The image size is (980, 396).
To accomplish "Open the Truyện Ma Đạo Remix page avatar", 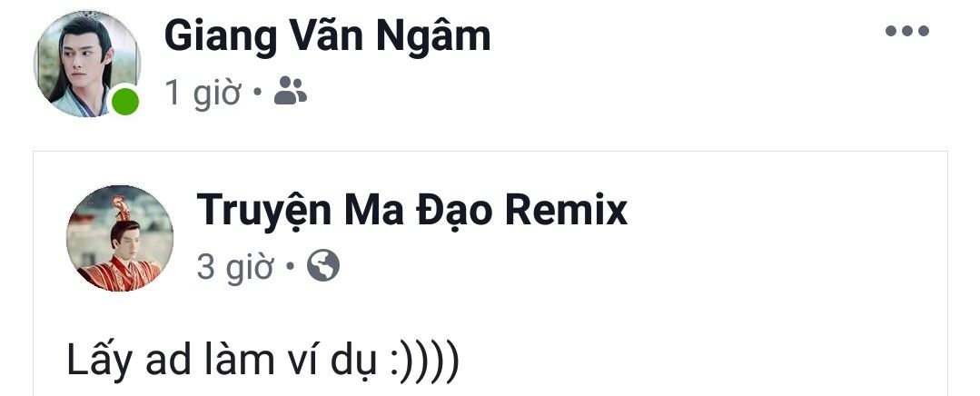I will (x=120, y=238).
